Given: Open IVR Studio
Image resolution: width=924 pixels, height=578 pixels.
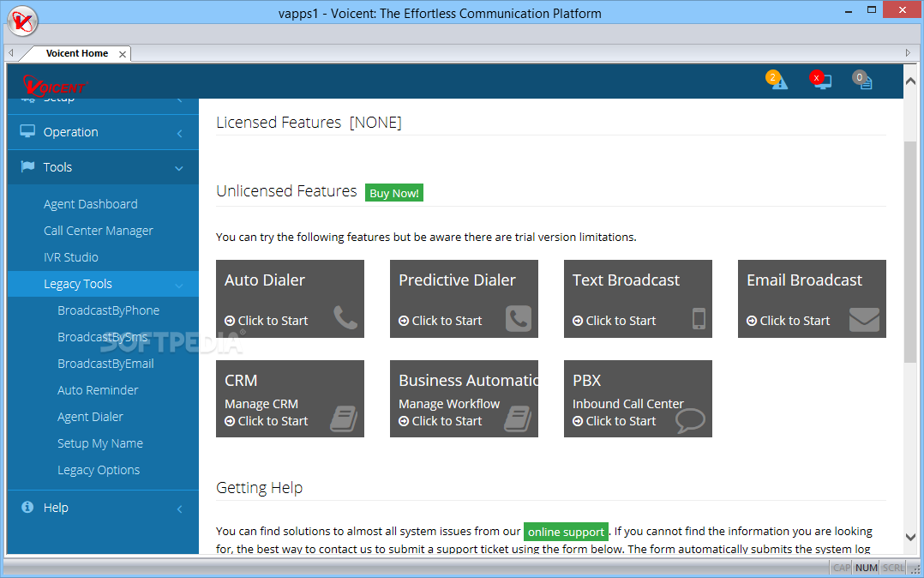Looking at the screenshot, I should tap(70, 257).
